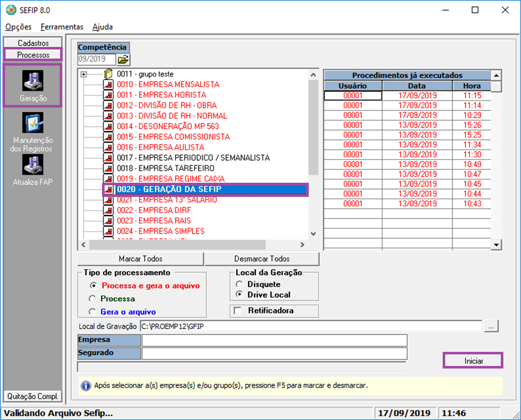Click the Empresa output field

tap(274, 340)
